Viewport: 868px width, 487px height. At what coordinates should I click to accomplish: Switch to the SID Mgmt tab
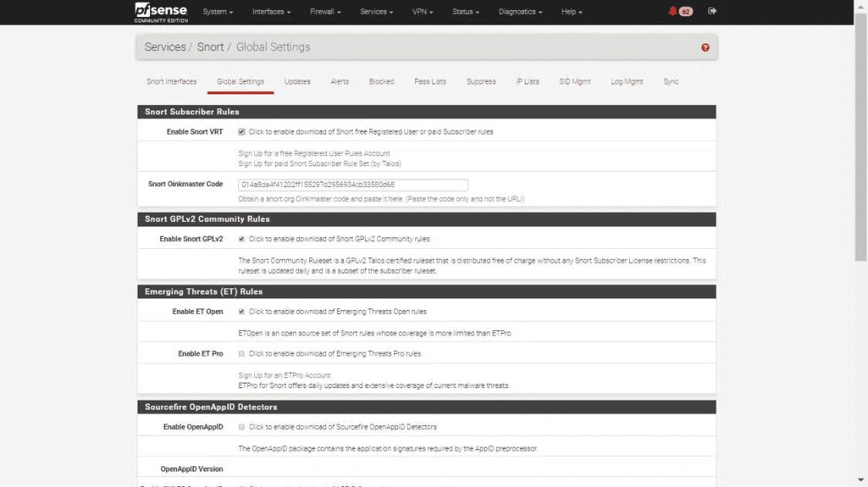574,81
